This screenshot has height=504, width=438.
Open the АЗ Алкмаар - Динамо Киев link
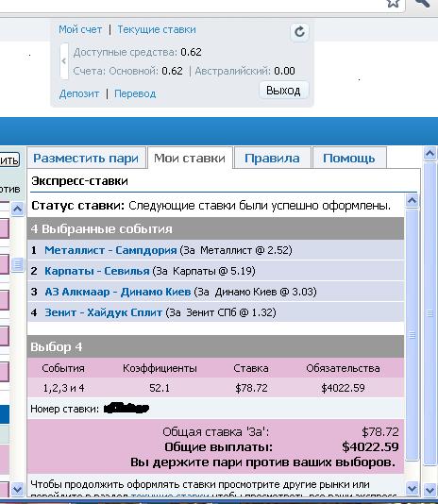pos(118,292)
